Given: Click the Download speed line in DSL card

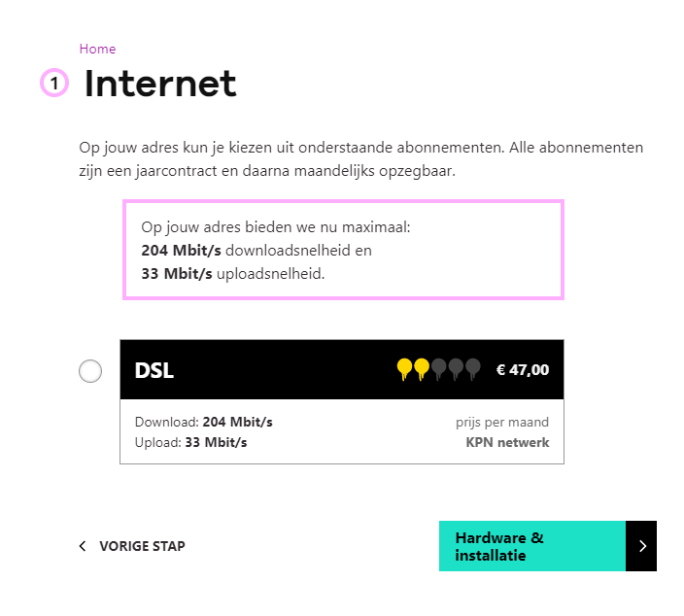Looking at the screenshot, I should (x=203, y=423).
